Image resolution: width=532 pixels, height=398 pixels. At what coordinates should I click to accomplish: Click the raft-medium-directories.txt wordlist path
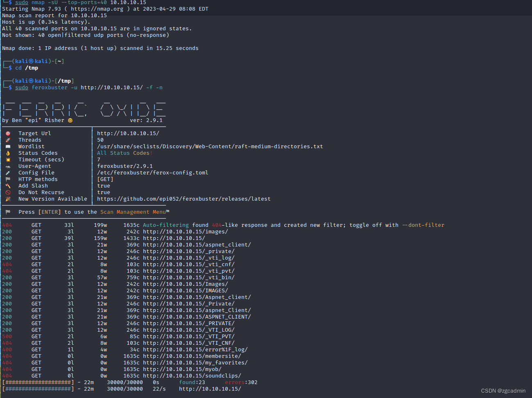point(210,147)
